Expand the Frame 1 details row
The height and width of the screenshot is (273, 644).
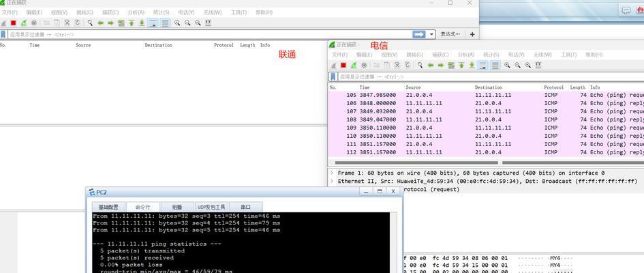click(332, 173)
